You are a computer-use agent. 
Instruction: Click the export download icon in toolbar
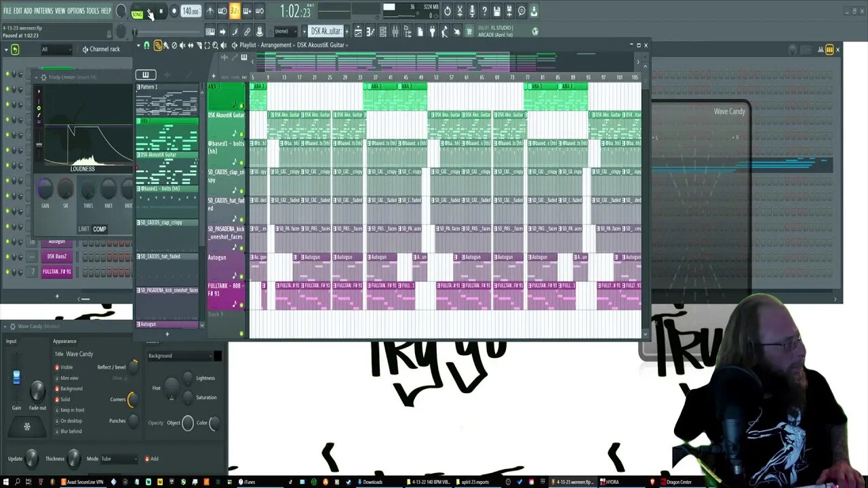[x=534, y=11]
